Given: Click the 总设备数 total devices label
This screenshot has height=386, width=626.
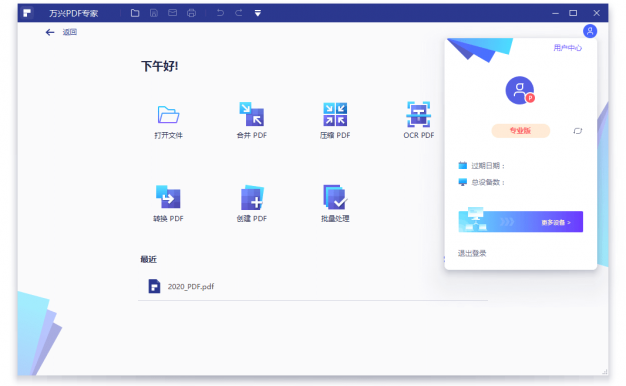Looking at the screenshot, I should (488, 182).
